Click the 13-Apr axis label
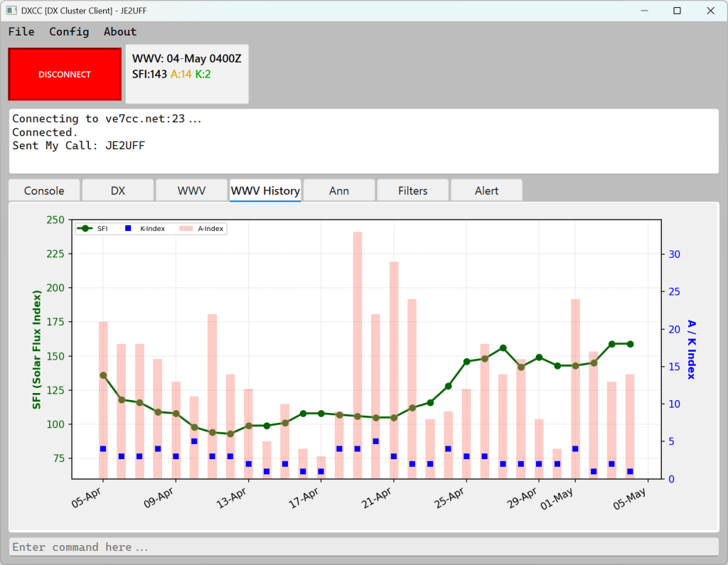The width and height of the screenshot is (728, 565). pyautogui.click(x=232, y=497)
